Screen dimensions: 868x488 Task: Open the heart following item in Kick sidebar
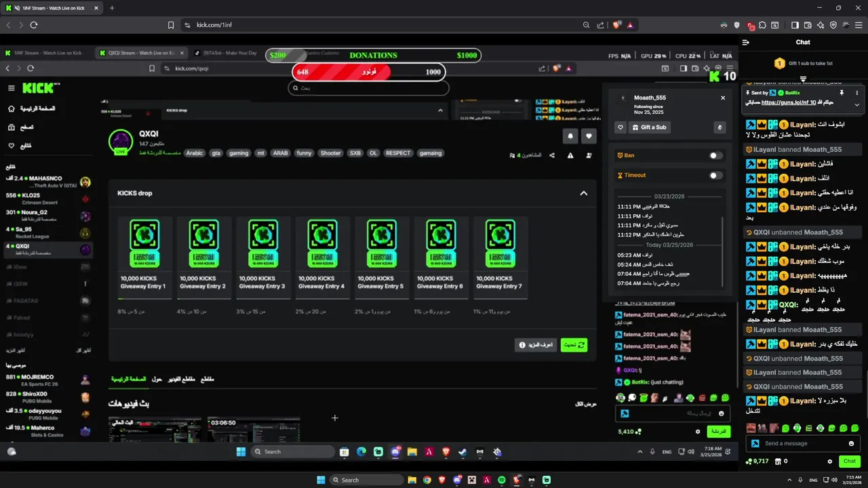pos(19,145)
